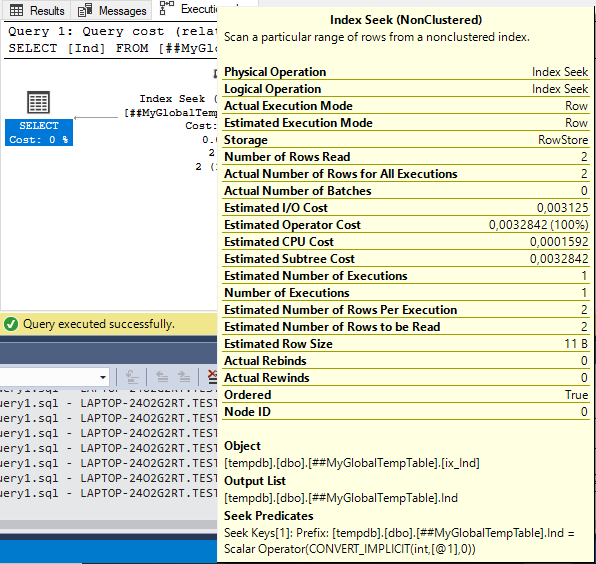Click the Estimated Execution Mode row
596x564 pixels.
[x=406, y=123]
